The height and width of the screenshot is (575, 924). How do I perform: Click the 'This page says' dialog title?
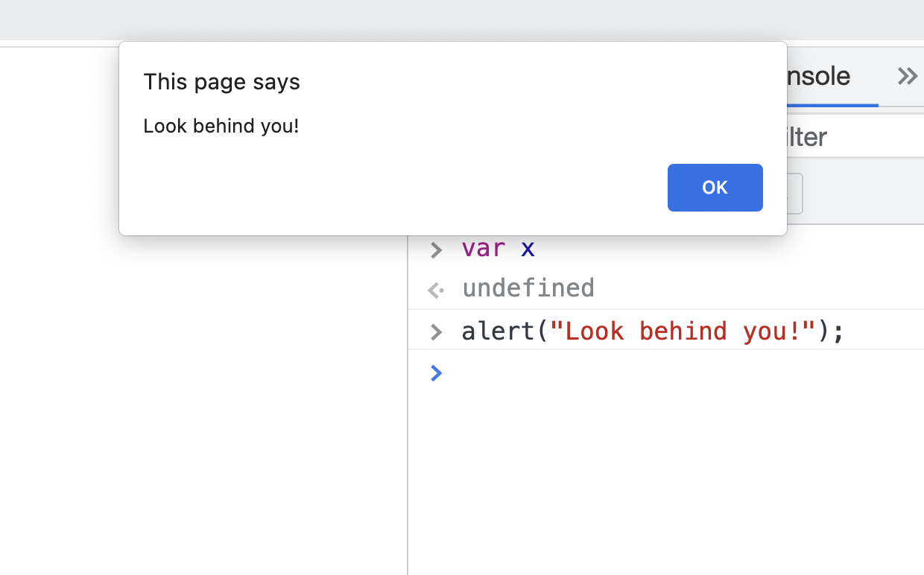point(221,82)
